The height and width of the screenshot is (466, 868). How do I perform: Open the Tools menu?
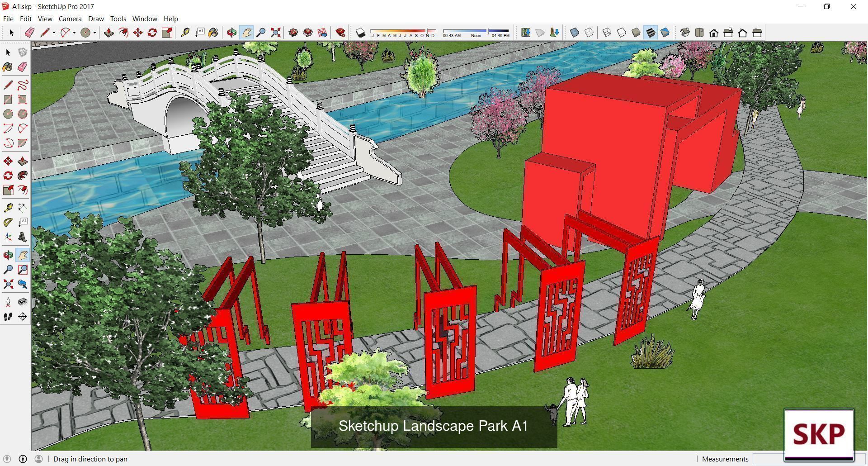118,19
